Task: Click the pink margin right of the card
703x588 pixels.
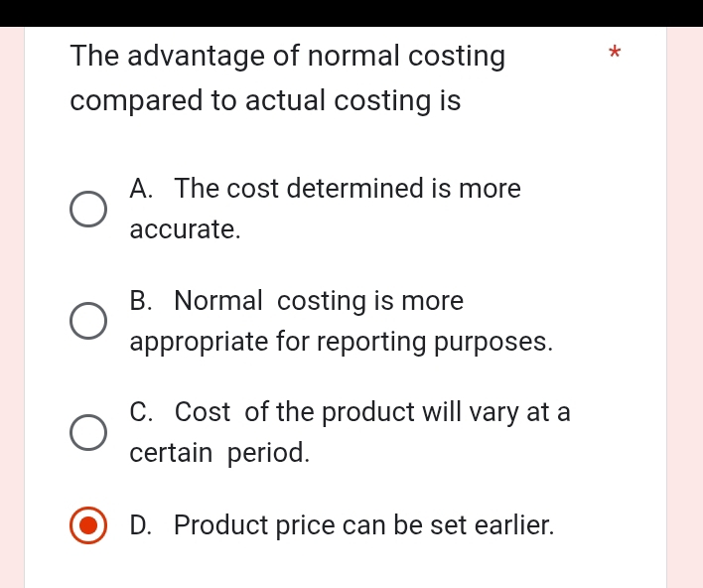Action: pyautogui.click(x=684, y=298)
